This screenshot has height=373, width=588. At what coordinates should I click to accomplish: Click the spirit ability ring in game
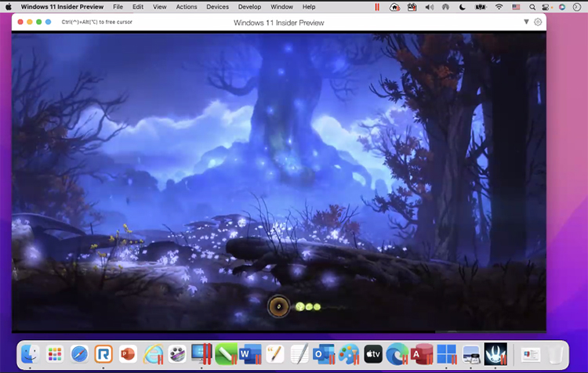coord(278,306)
